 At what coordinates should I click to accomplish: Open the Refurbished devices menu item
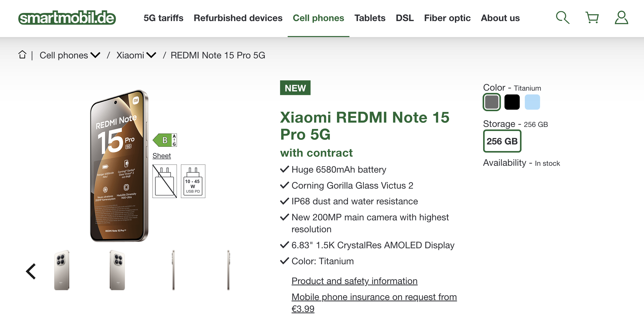point(238,18)
